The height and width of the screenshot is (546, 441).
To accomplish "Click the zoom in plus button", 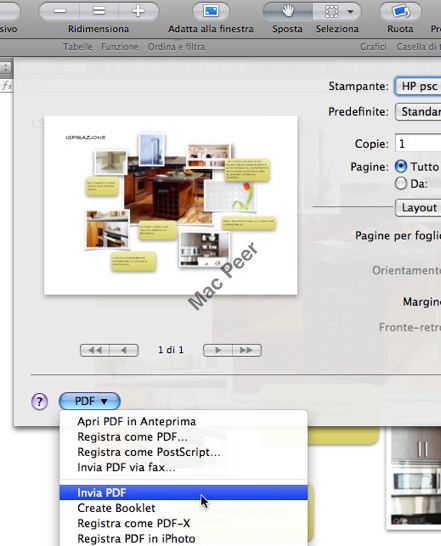I will coord(138,11).
